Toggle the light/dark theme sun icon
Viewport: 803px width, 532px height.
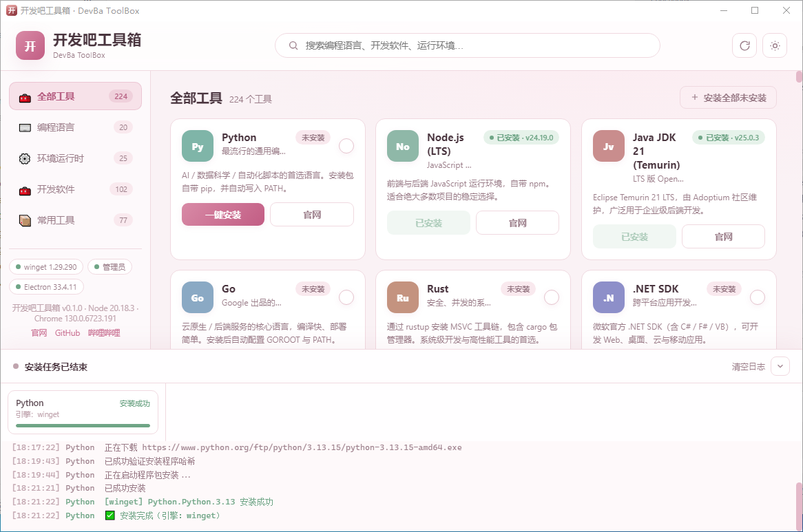pyautogui.click(x=775, y=46)
